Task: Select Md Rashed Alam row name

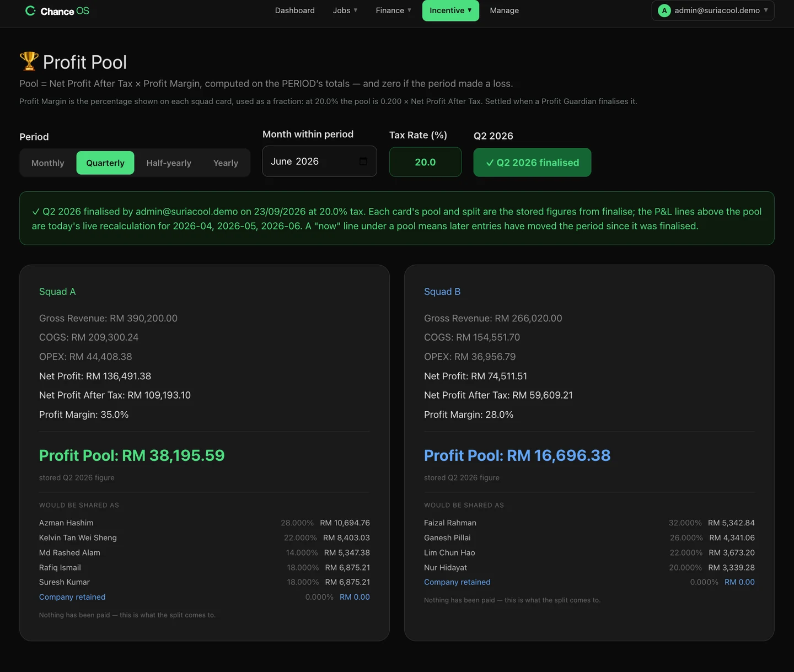Action: pyautogui.click(x=69, y=552)
